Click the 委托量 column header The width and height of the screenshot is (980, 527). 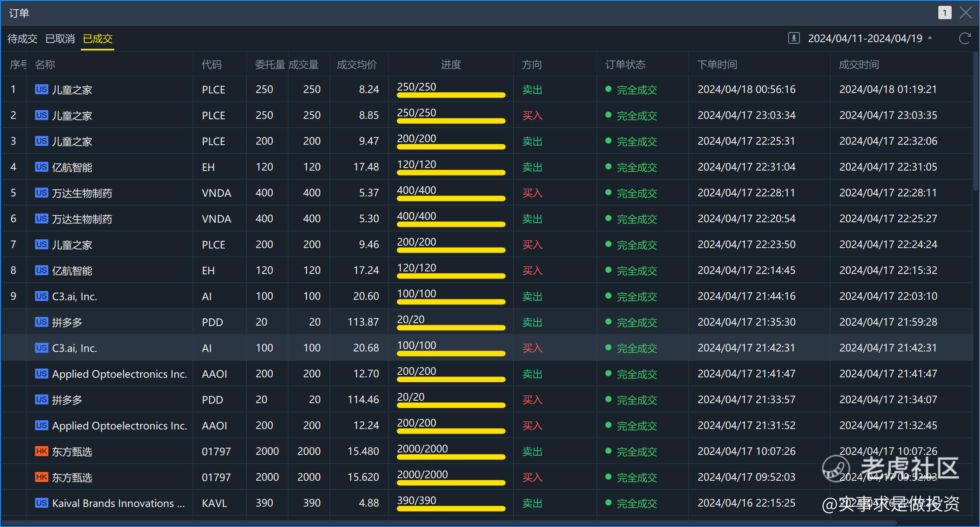[270, 65]
